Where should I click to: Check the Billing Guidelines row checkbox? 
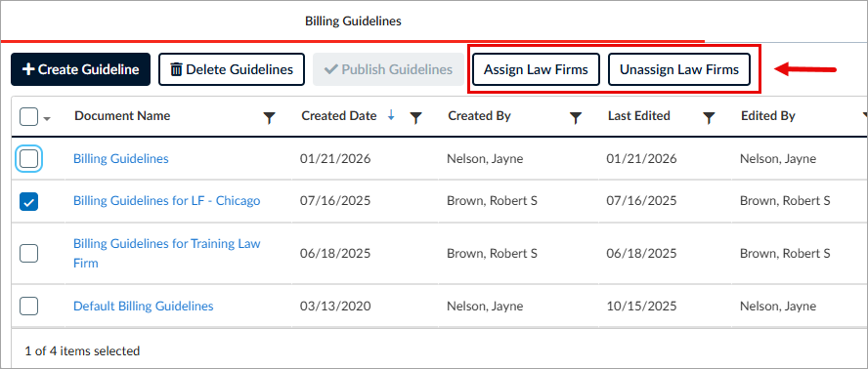tap(28, 159)
